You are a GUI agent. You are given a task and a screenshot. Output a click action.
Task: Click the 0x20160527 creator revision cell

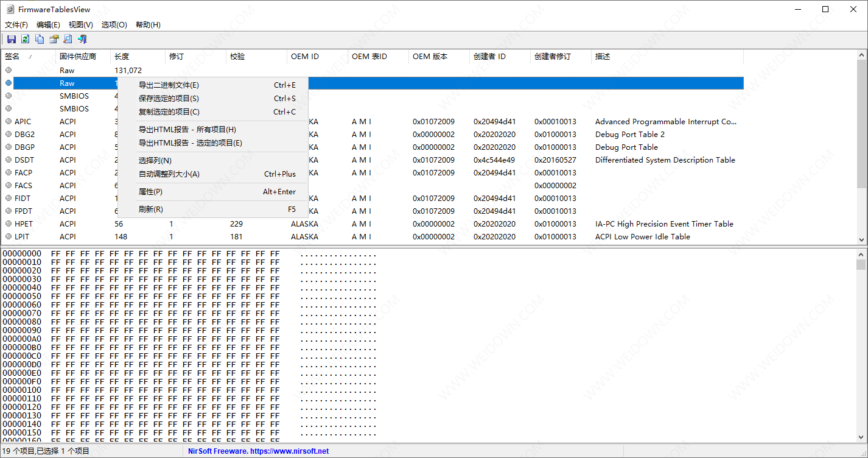(x=555, y=160)
